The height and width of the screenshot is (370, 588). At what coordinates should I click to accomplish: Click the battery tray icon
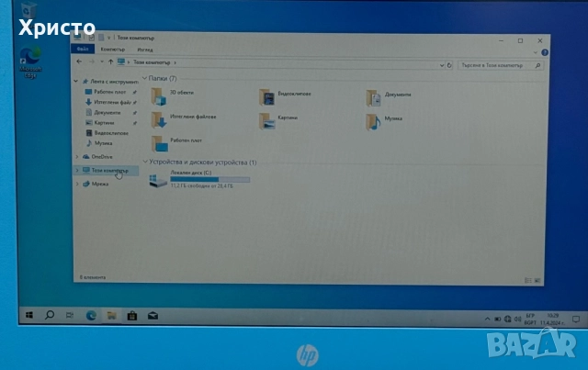point(497,319)
